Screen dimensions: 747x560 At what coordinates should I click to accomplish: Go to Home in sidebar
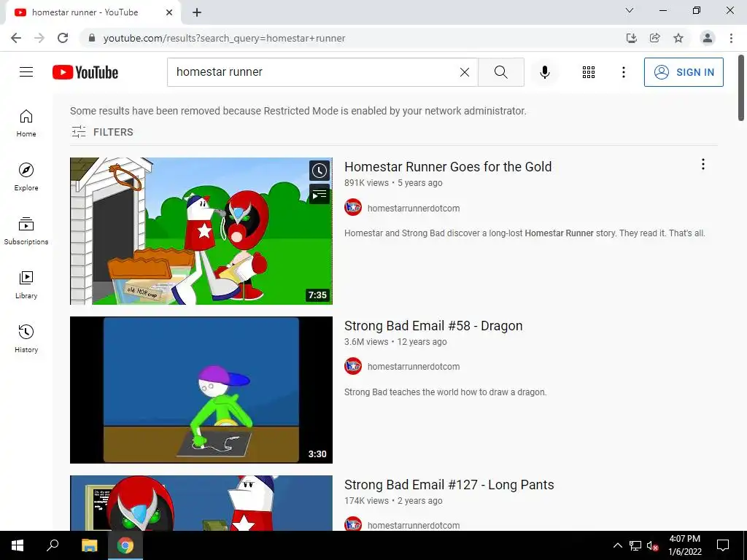(26, 122)
